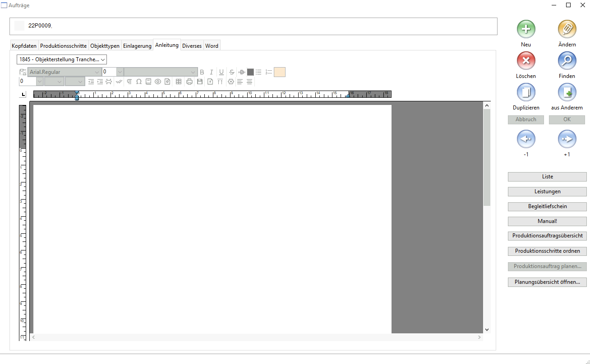Click the red Löschen icon

pos(526,61)
